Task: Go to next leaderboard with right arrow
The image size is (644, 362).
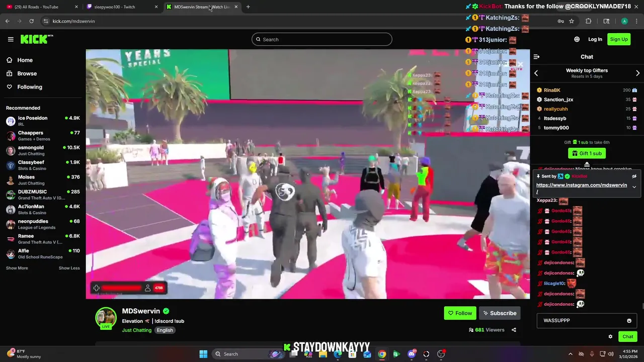Action: pyautogui.click(x=637, y=73)
